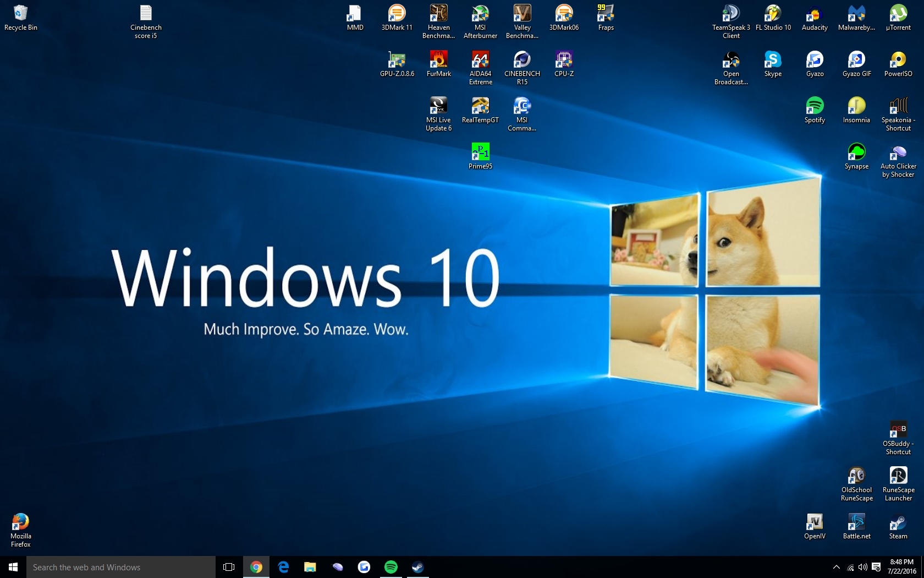Open the Action Center notifications icon
This screenshot has height=578, width=924.
[876, 567]
